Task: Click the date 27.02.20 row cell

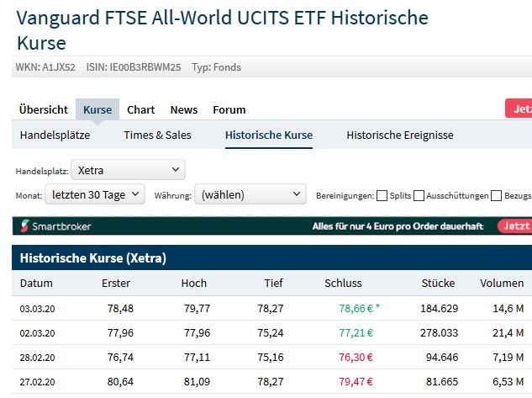Action: [37, 382]
